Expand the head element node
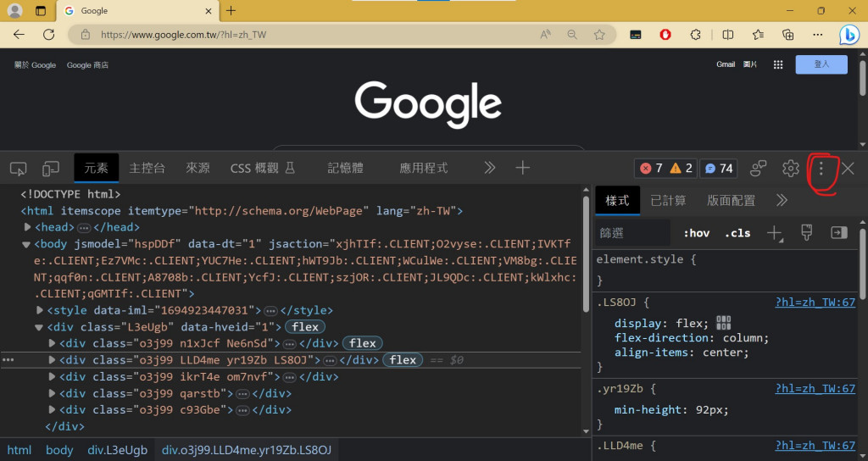 pos(27,227)
